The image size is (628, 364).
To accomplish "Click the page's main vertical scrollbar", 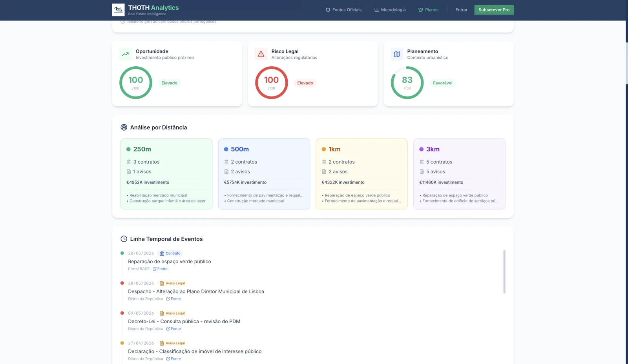I will pyautogui.click(x=627, y=63).
